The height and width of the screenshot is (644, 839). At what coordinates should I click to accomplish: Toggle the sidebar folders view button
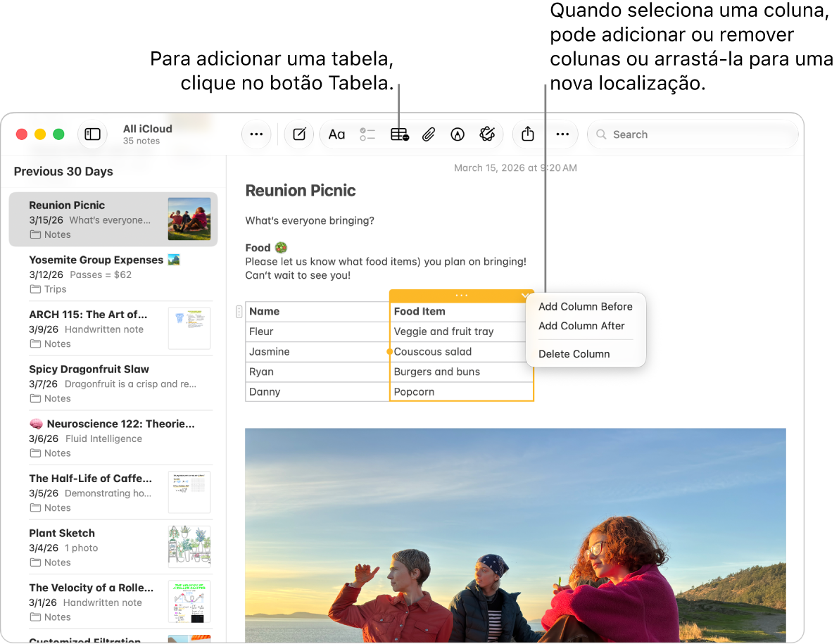pyautogui.click(x=93, y=134)
